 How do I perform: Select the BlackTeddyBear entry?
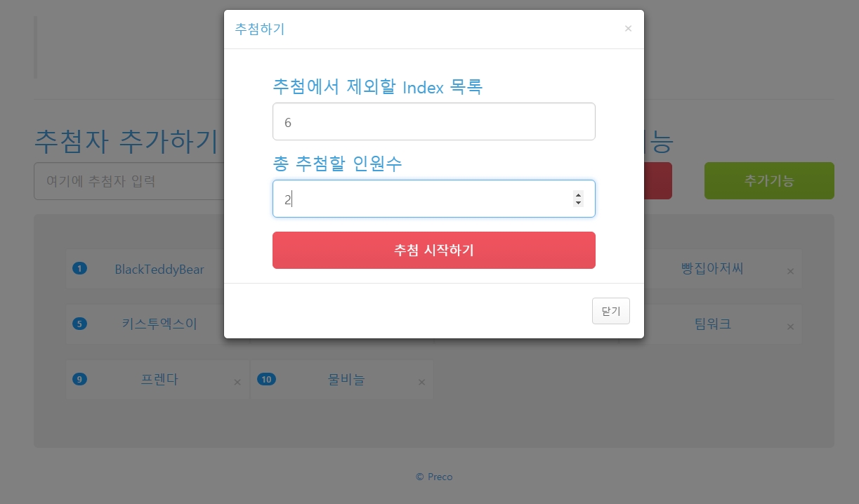(x=159, y=269)
